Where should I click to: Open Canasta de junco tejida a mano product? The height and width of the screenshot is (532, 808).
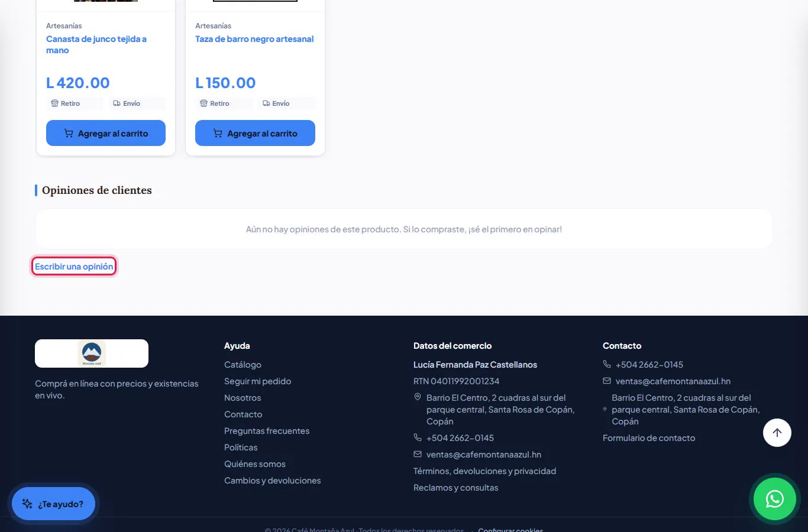96,44
